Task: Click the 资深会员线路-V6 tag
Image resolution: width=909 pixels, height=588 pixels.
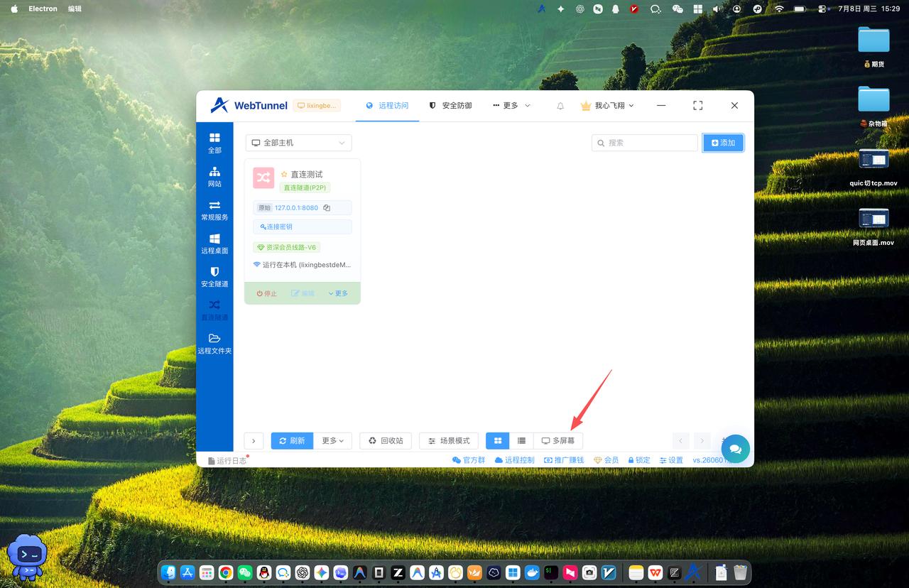Action: (x=287, y=247)
